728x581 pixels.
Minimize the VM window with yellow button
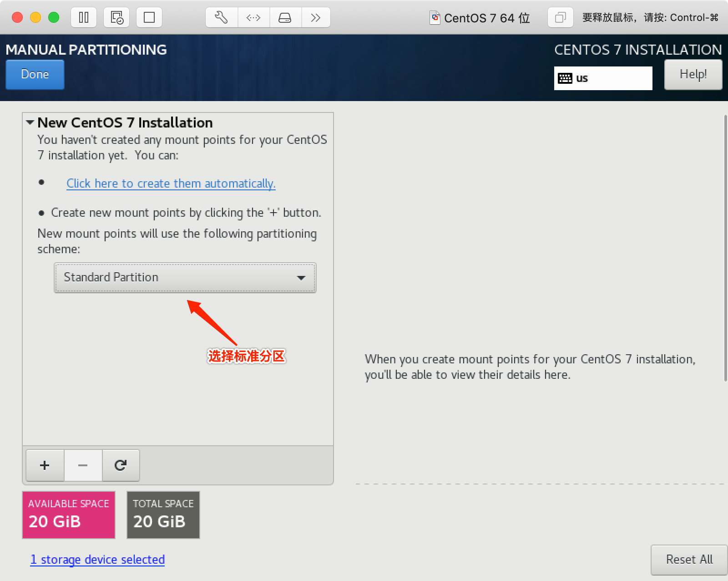[35, 18]
